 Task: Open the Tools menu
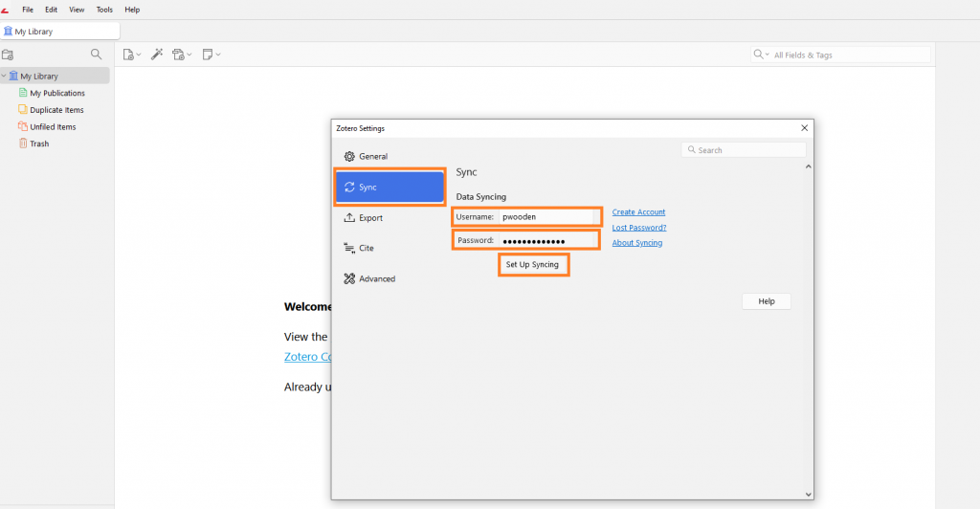[104, 10]
